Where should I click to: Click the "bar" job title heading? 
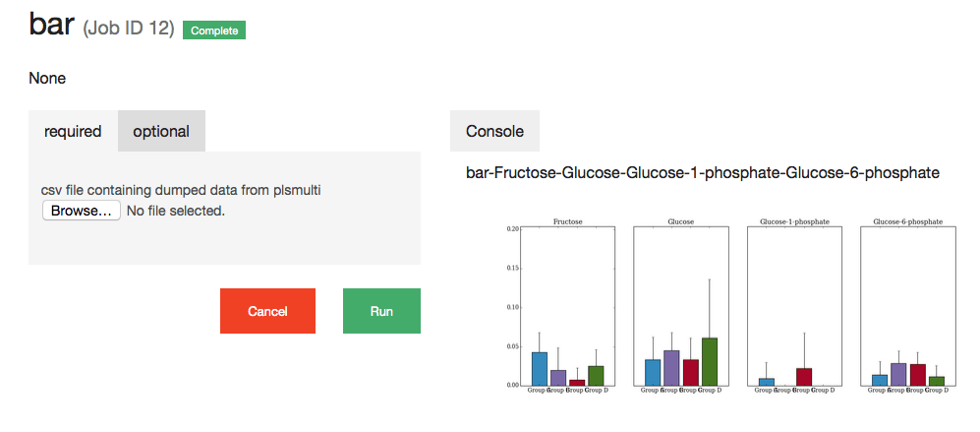click(51, 25)
